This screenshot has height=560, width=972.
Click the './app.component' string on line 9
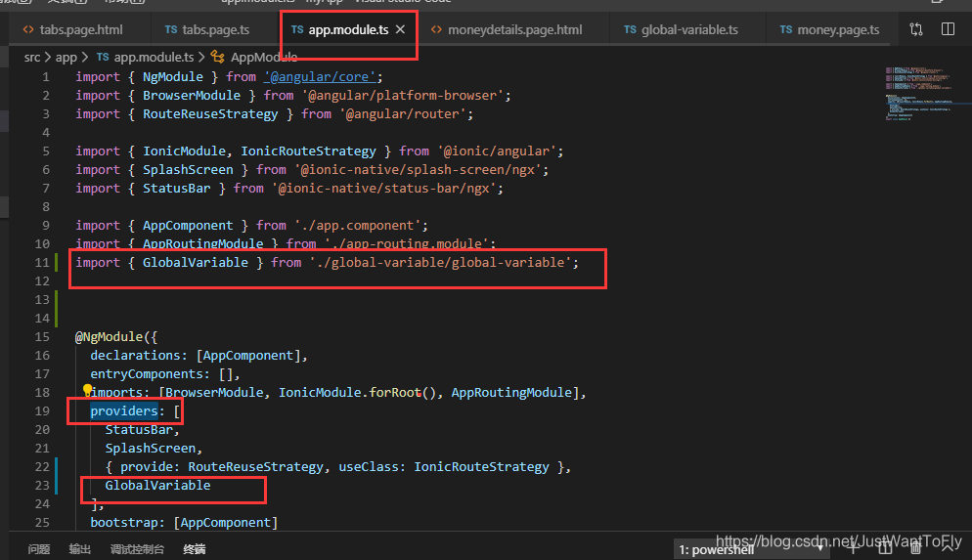(358, 226)
